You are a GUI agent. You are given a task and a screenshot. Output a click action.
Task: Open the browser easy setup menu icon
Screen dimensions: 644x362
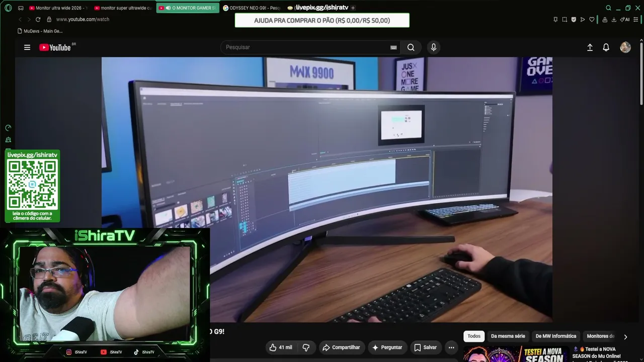[x=636, y=20]
